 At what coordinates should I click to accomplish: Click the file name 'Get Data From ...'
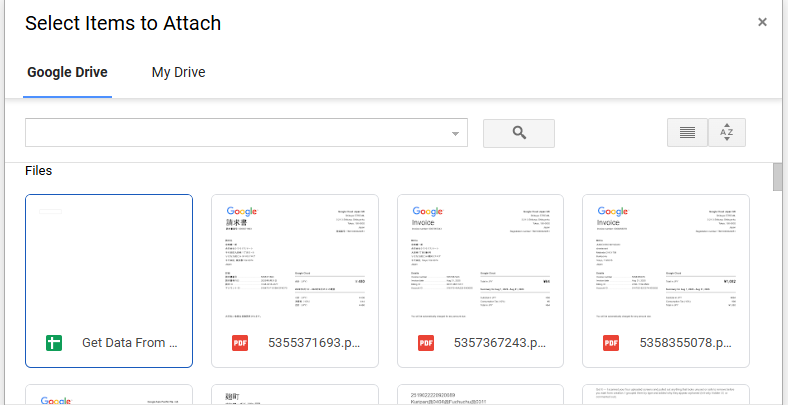[130, 343]
